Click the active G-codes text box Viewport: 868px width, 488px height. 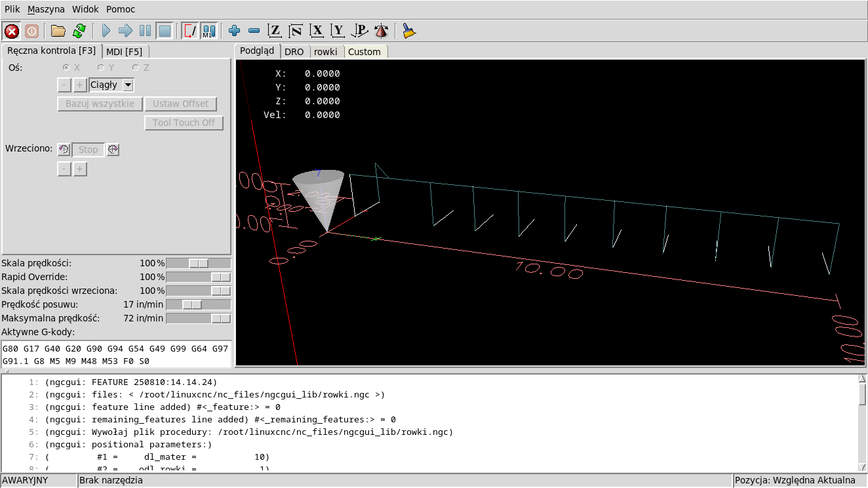click(116, 354)
